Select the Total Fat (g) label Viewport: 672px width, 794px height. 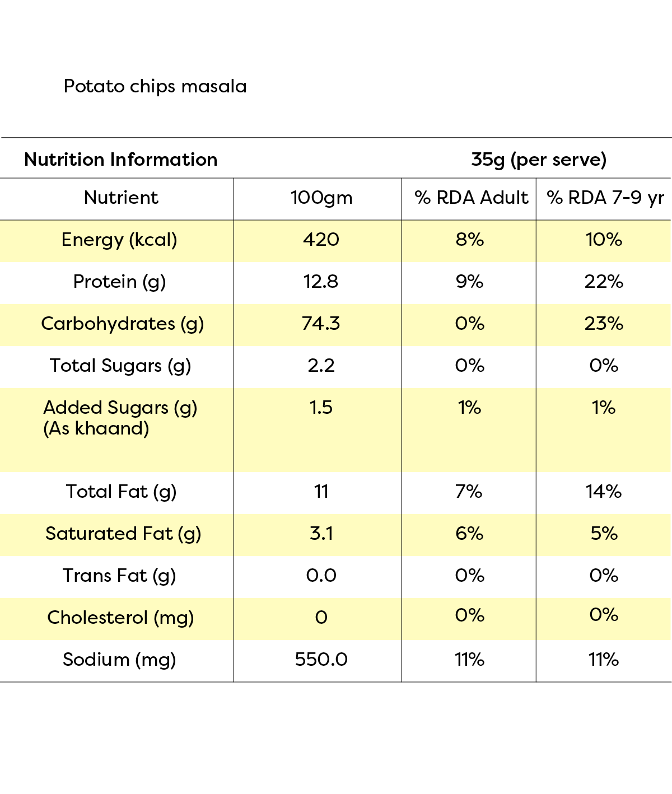click(121, 492)
